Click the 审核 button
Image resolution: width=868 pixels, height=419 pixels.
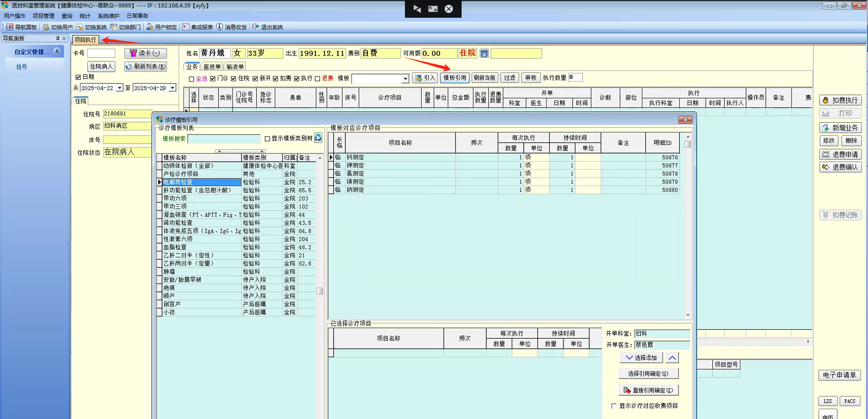click(x=531, y=78)
